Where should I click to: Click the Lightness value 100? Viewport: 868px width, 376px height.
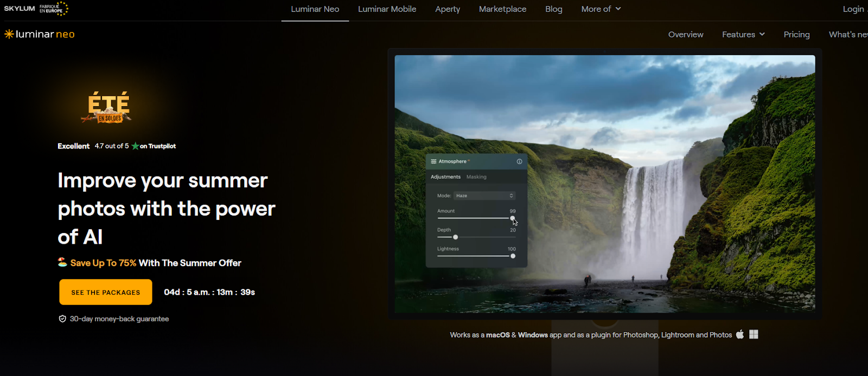click(512, 249)
